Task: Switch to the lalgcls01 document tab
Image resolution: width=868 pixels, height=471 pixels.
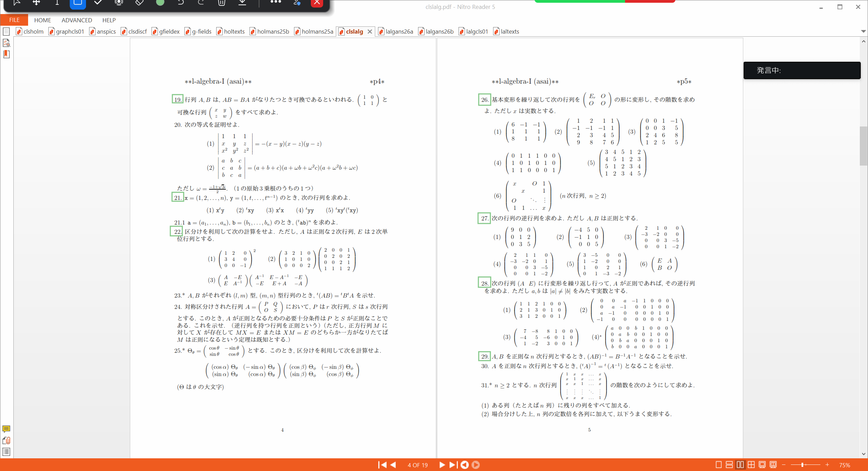Action: pos(474,32)
